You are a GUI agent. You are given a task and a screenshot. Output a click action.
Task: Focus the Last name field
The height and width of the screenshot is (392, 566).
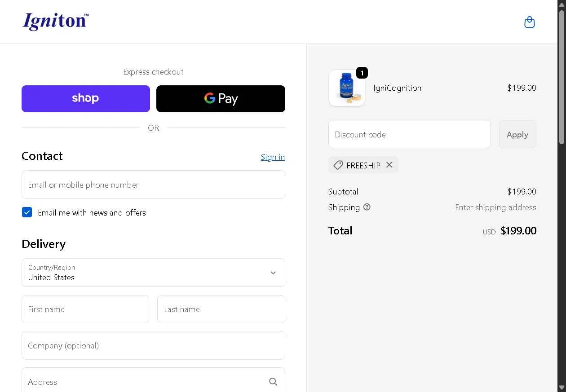click(x=221, y=309)
